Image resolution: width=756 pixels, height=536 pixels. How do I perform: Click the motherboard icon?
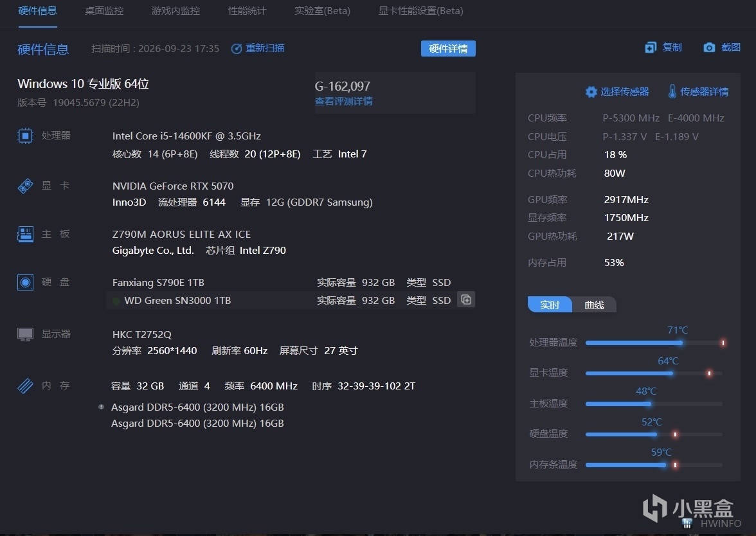25,234
